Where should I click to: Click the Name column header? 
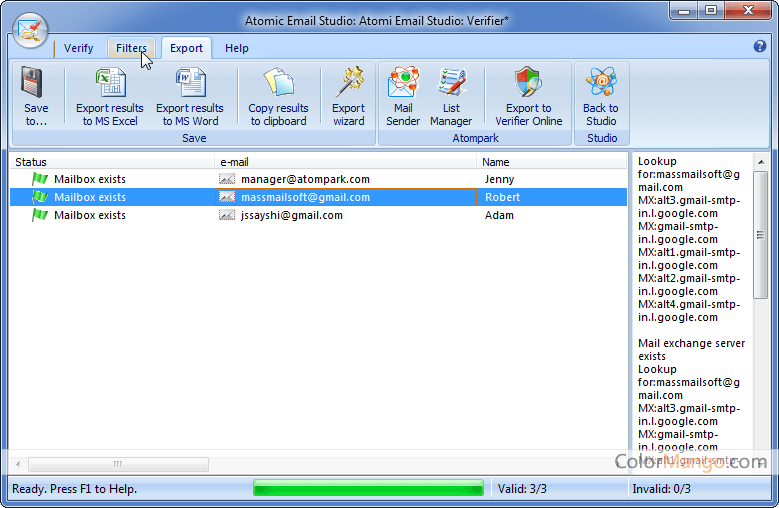(550, 162)
